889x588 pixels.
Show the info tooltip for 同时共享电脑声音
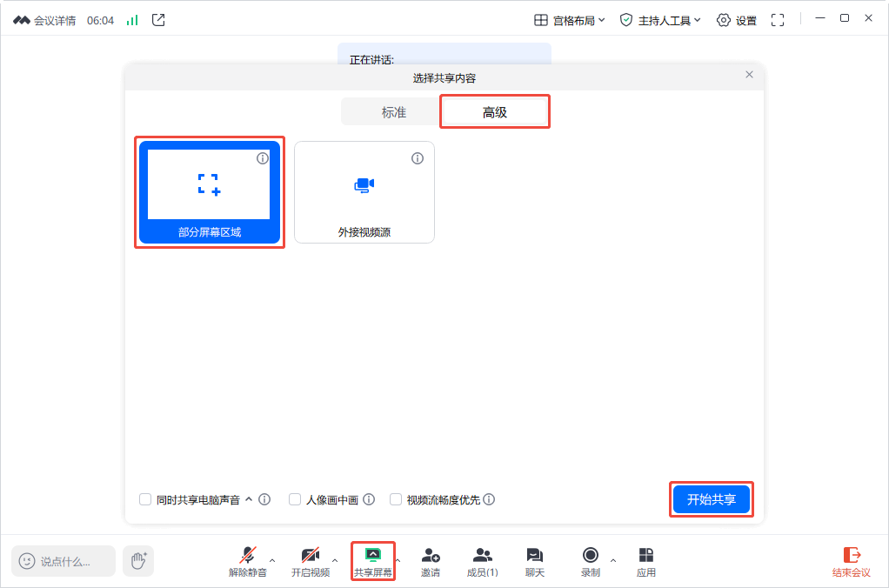pyautogui.click(x=264, y=499)
